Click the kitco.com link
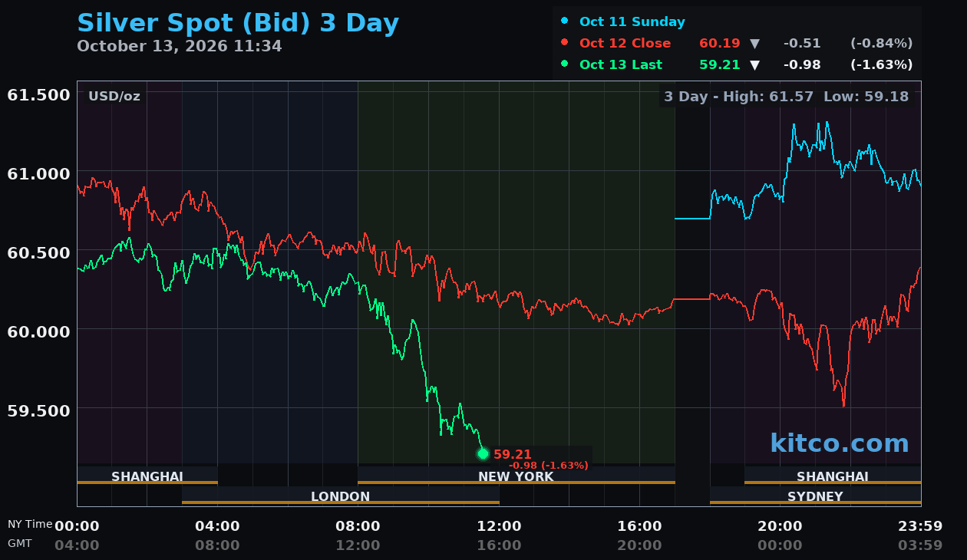Image resolution: width=967 pixels, height=560 pixels. point(840,443)
